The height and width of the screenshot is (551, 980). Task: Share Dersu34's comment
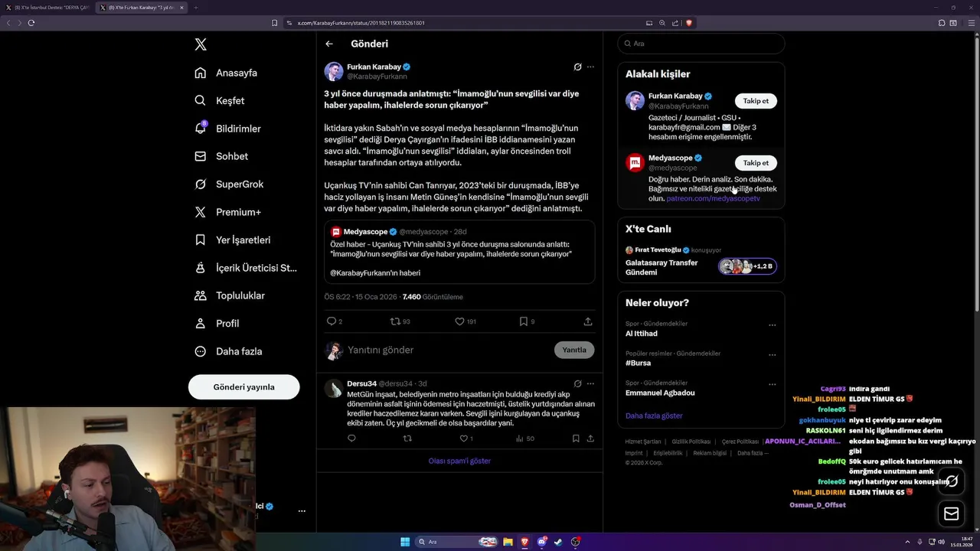coord(590,439)
